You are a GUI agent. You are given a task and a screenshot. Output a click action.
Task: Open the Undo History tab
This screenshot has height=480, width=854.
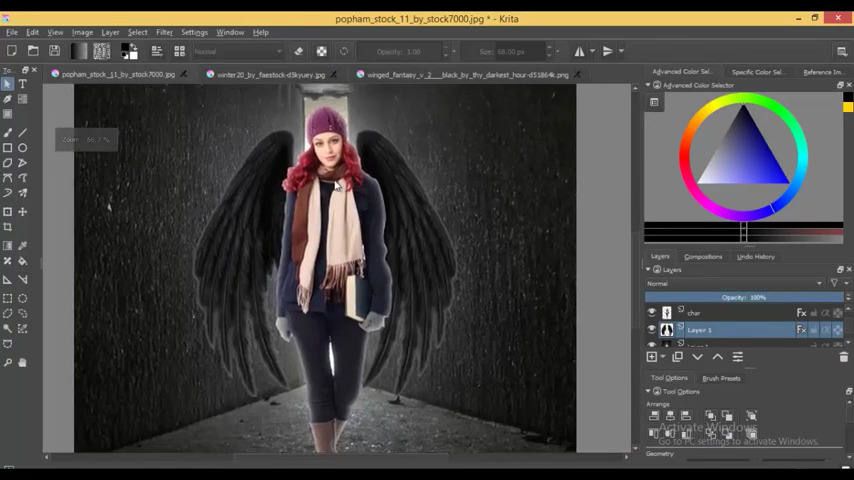[755, 257]
